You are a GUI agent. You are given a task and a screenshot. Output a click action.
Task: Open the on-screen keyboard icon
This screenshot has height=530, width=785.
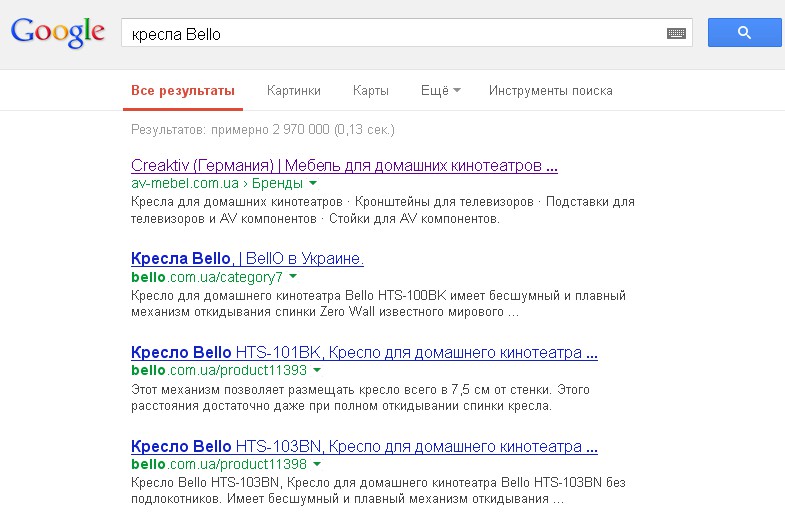point(676,34)
